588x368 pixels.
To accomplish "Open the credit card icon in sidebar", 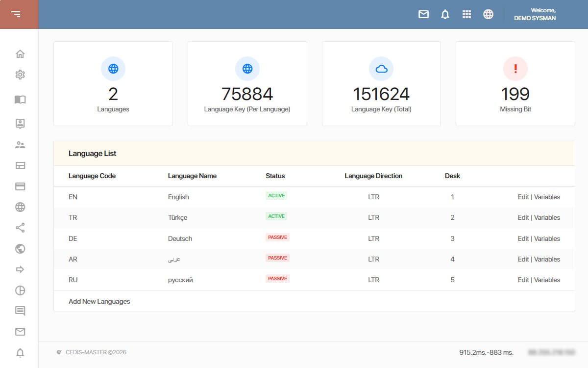I will click(x=20, y=186).
